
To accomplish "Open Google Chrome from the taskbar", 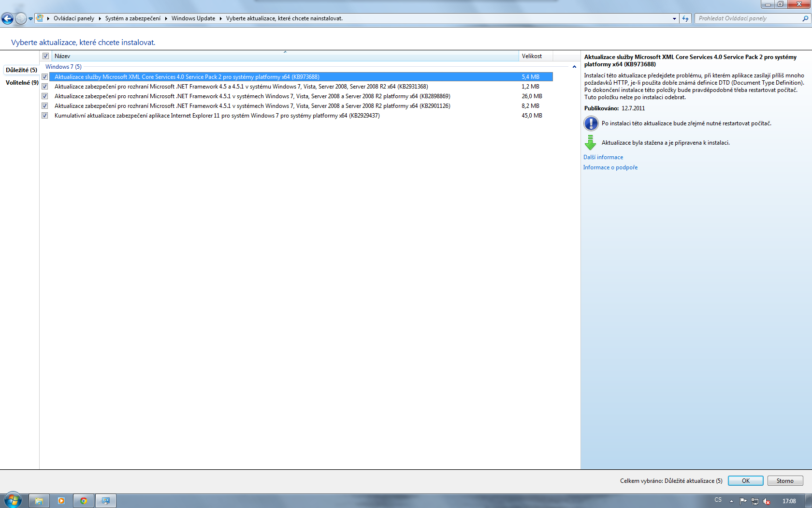I will 84,501.
